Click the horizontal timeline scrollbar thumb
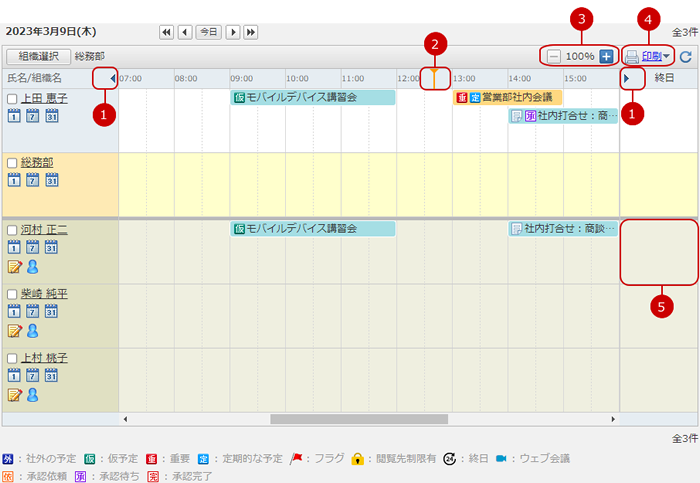 click(x=359, y=419)
